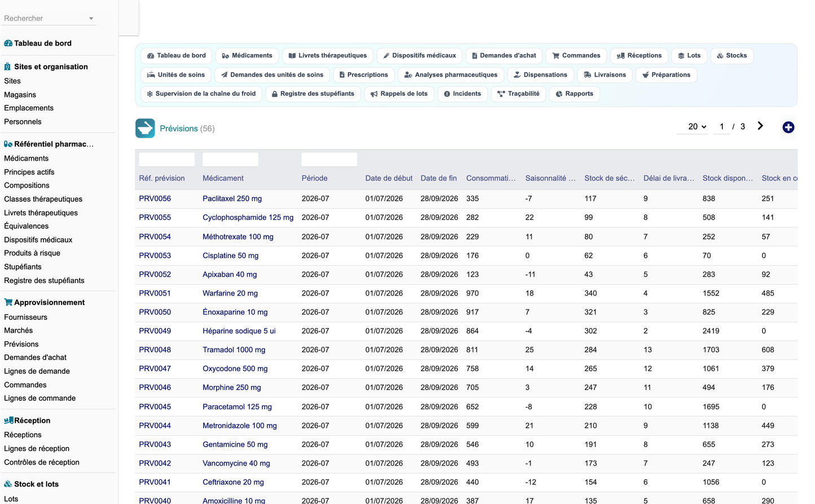Screen dimensions: 815x504
Task: Open Warfarine 20 mg medication
Action: click(x=230, y=293)
